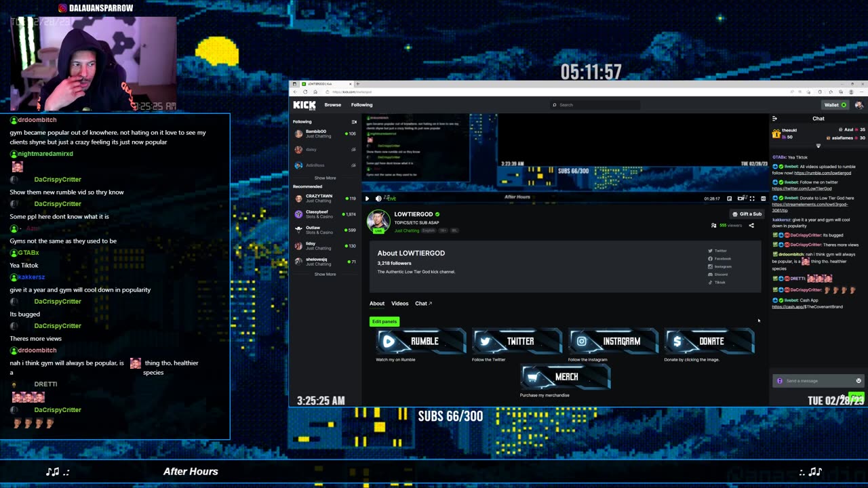Open the player settings icon beside fullscreen
The height and width of the screenshot is (488, 868).
[763, 199]
